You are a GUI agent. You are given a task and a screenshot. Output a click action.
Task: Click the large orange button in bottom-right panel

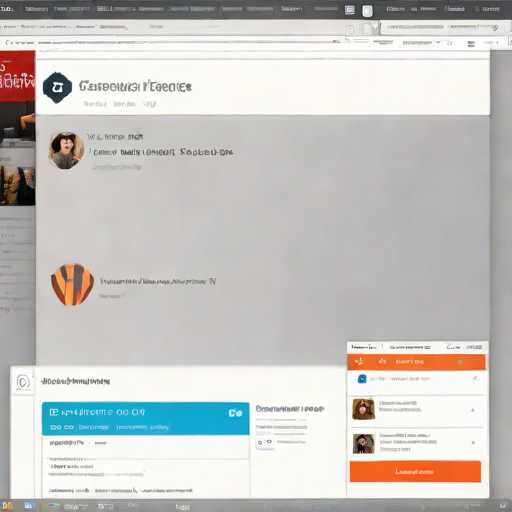coord(415,472)
